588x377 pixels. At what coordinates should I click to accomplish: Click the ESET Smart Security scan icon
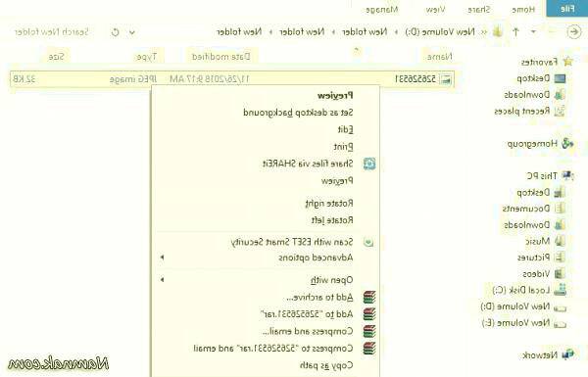pyautogui.click(x=368, y=243)
